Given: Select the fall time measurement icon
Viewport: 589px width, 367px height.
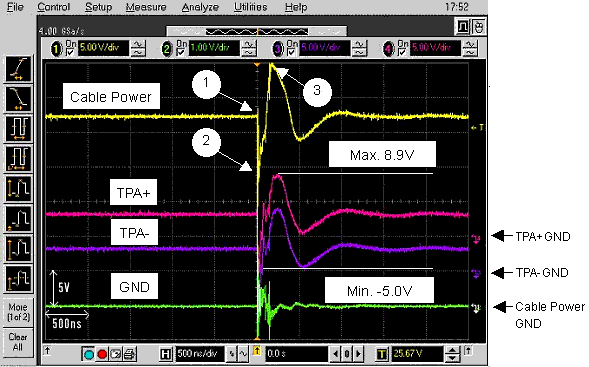Looking at the screenshot, I should tap(19, 98).
